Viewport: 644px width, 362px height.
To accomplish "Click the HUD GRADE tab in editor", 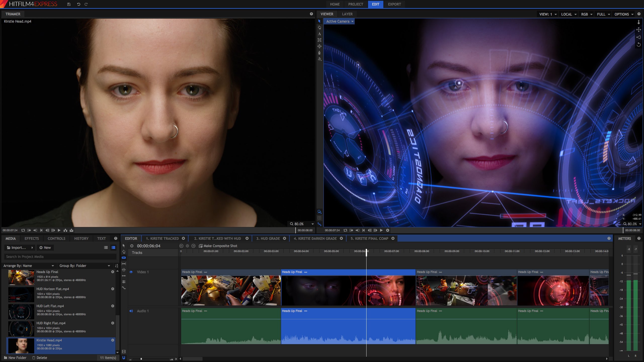I will click(268, 238).
